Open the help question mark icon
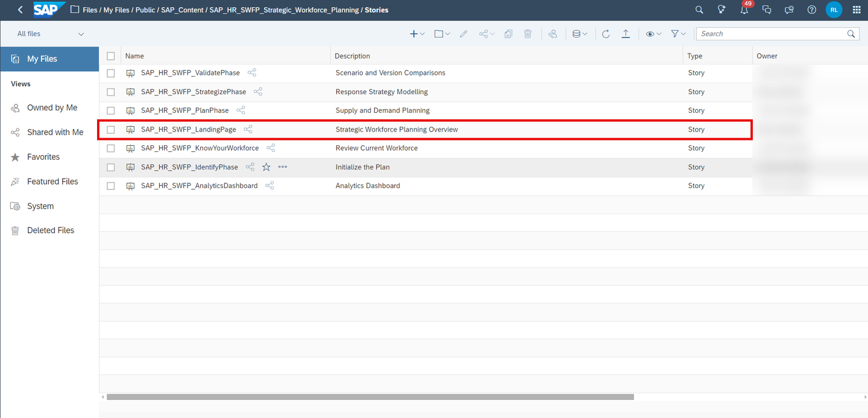 coord(812,10)
